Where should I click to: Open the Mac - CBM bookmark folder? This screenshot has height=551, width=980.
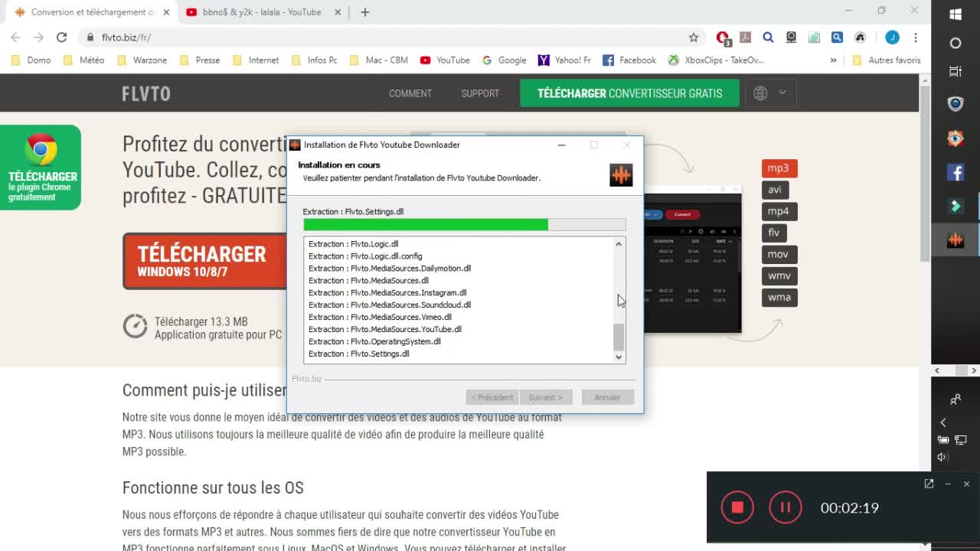[x=378, y=60]
